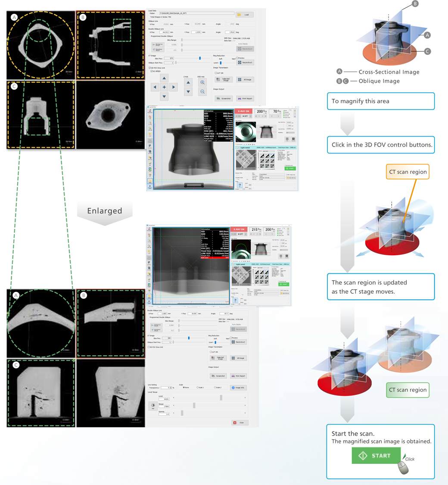Click the camera view thumbnail in the upper X-ray window
Image resolution: width=448 pixels, height=485 pixels.
tap(246, 131)
